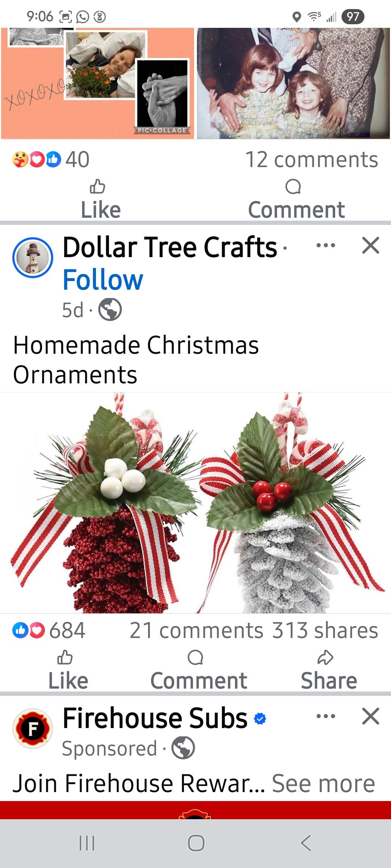Share the Christmas ornaments post

click(x=329, y=671)
